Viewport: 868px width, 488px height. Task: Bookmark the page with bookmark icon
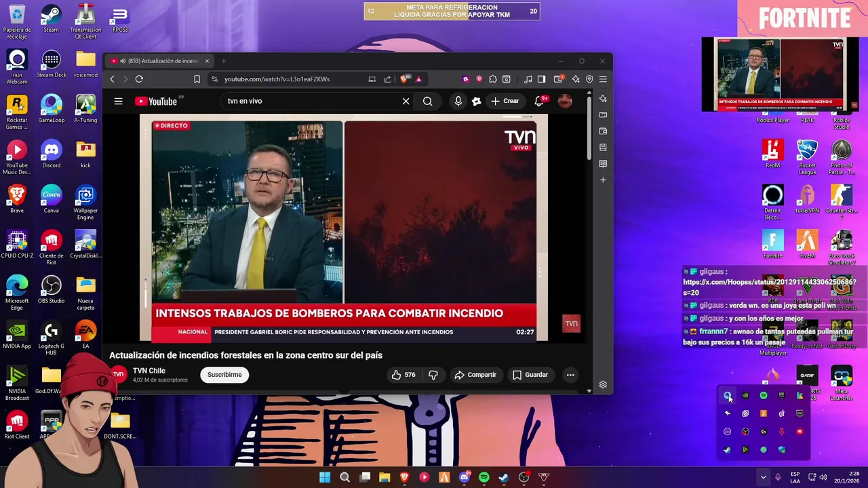[197, 79]
